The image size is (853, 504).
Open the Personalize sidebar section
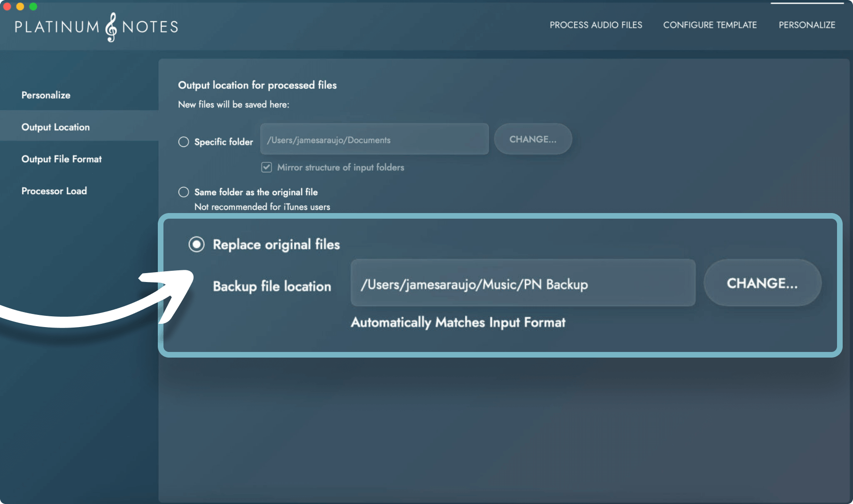click(x=46, y=95)
